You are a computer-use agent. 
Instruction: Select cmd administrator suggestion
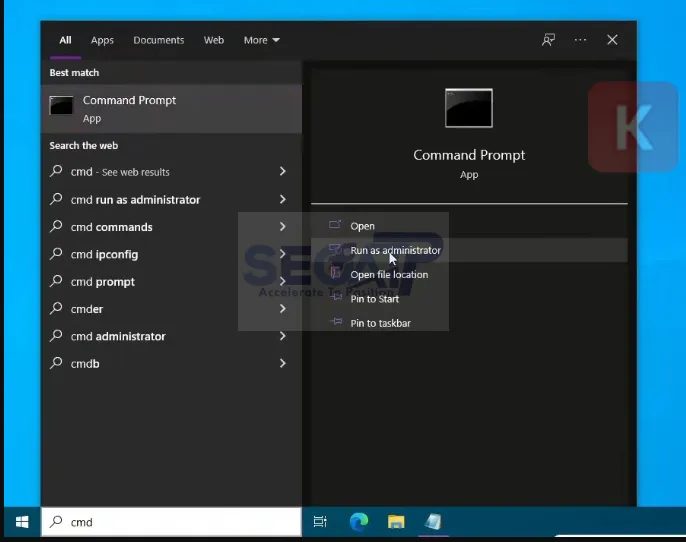(172, 336)
